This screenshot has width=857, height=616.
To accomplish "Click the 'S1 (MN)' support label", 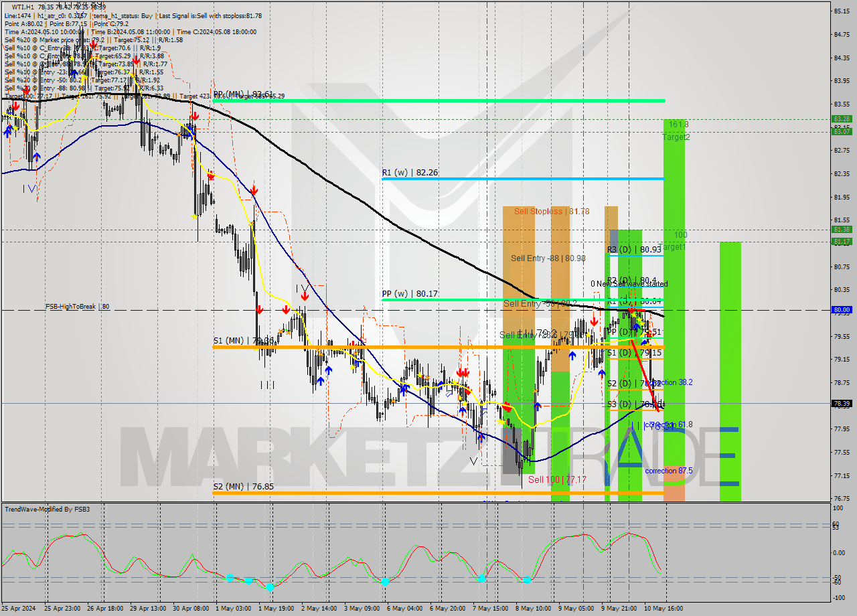I will tap(243, 341).
